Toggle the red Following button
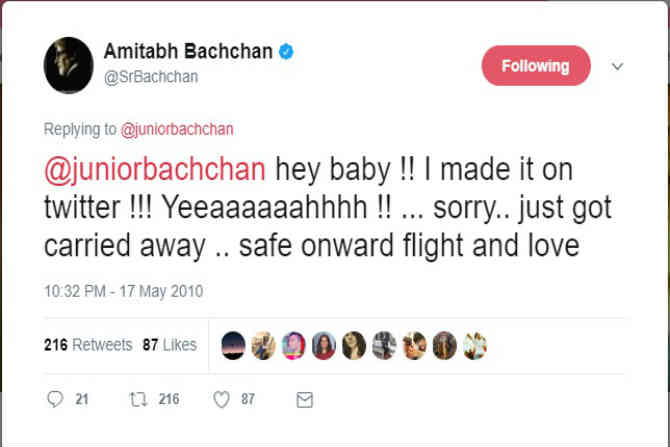 [535, 66]
